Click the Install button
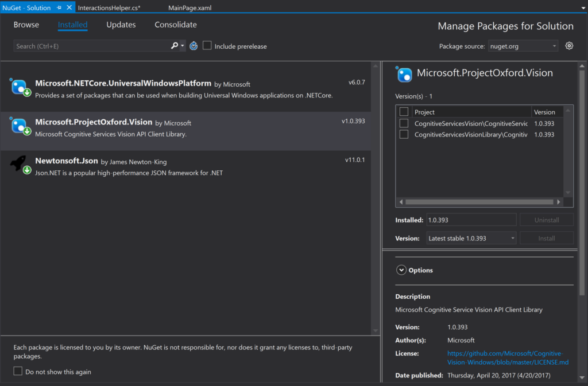The image size is (588, 386). point(547,238)
